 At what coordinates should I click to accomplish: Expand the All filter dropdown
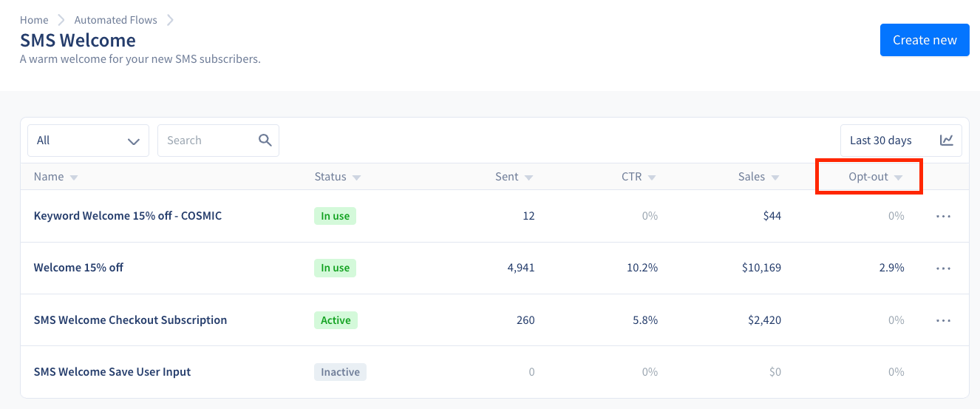(88, 141)
